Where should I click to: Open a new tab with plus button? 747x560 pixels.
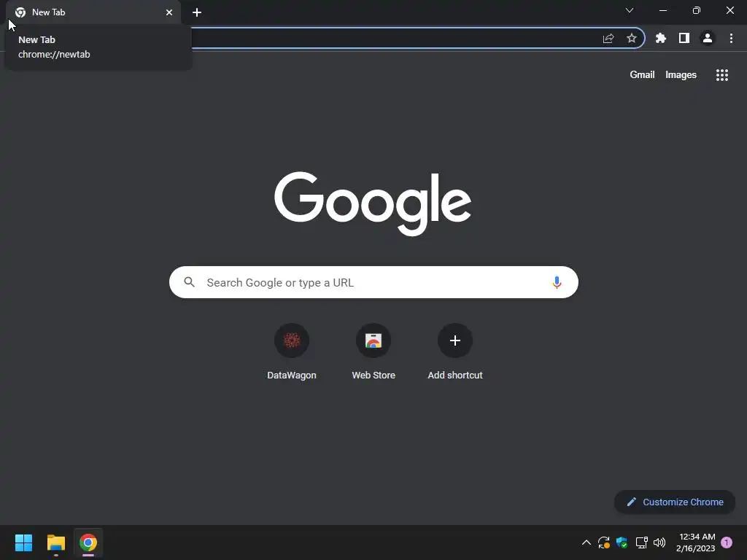[197, 12]
